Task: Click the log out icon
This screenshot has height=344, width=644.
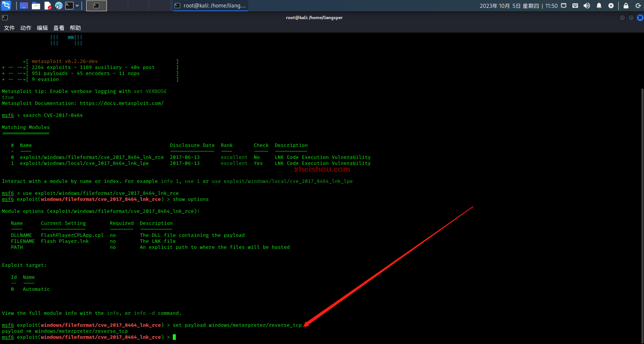Action: coord(638,6)
